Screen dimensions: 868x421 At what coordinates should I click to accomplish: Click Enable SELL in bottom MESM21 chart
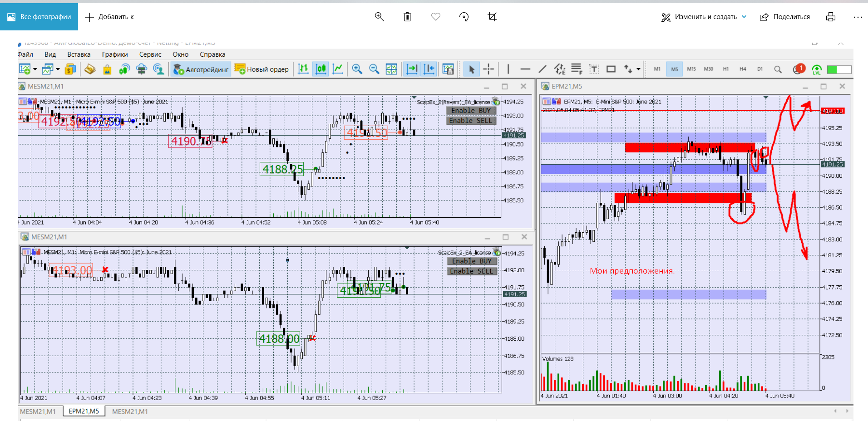472,271
